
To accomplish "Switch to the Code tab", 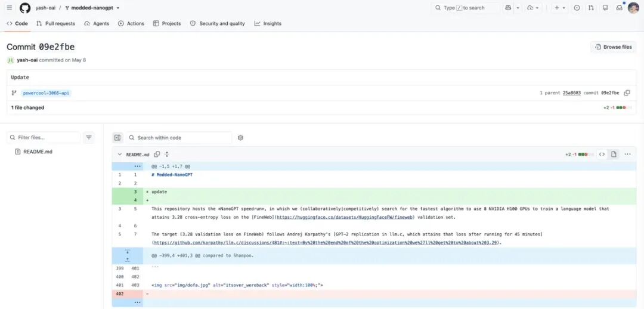I will 17,23.
